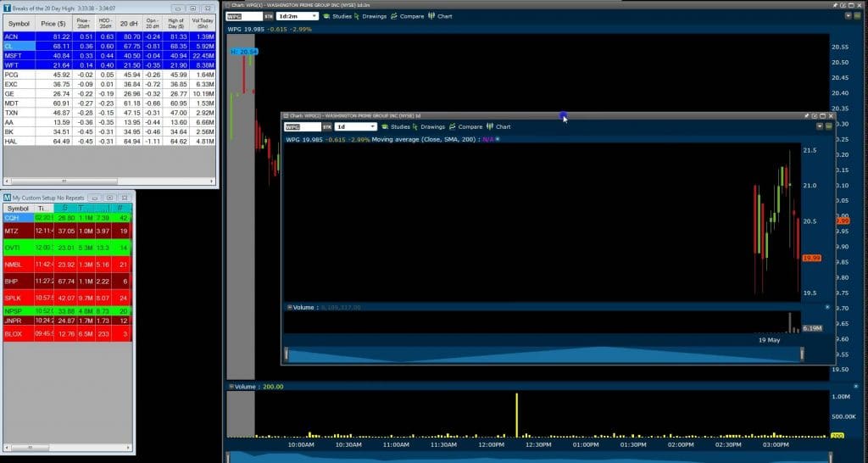Click the M app icon of My Custom Setup window
Image resolution: width=868 pixels, height=463 pixels.
(8, 198)
